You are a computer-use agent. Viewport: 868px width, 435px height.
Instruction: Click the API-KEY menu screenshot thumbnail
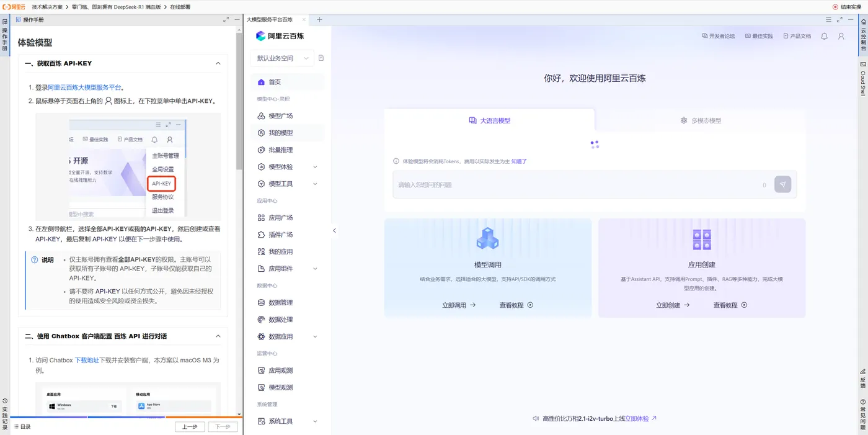pyautogui.click(x=128, y=167)
